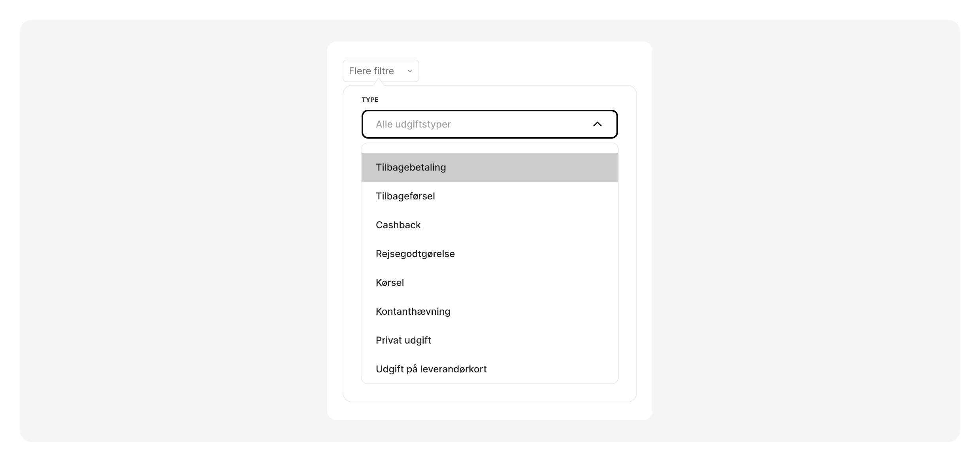Click the highlighted Tilbagebetaling row
The height and width of the screenshot is (462, 980).
coord(411,167)
